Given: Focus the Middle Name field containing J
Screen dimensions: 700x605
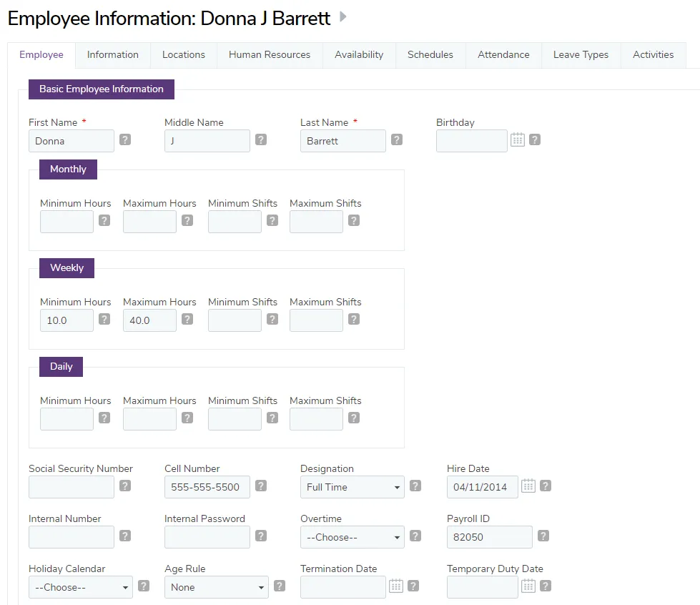Looking at the screenshot, I should [207, 141].
